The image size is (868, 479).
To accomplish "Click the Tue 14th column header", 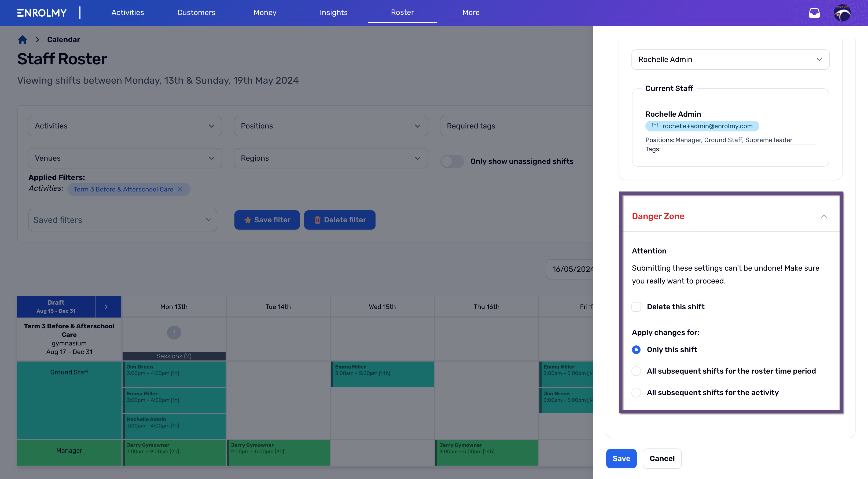I will pos(278,307).
